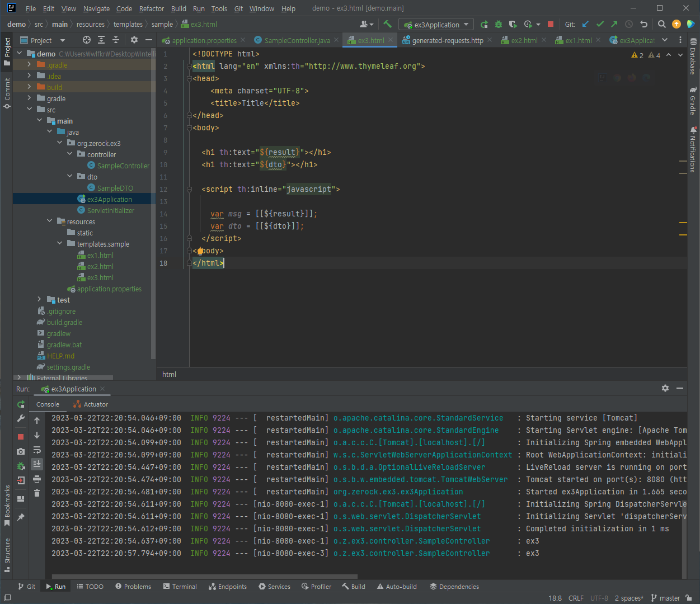700x604 pixels.
Task: Open the wrench settings in the Run panel
Action: [21, 418]
